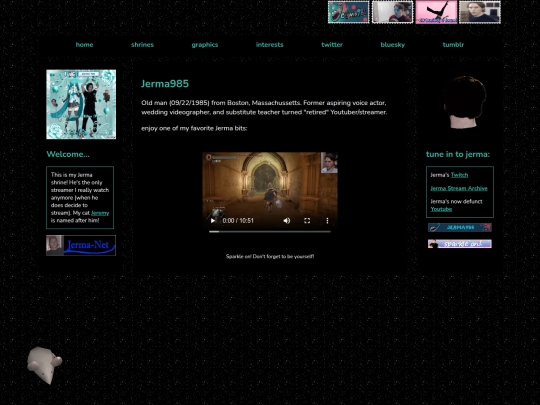Screen dimensions: 540x405
Task: Visit the twitter nav link
Action: pos(332,44)
